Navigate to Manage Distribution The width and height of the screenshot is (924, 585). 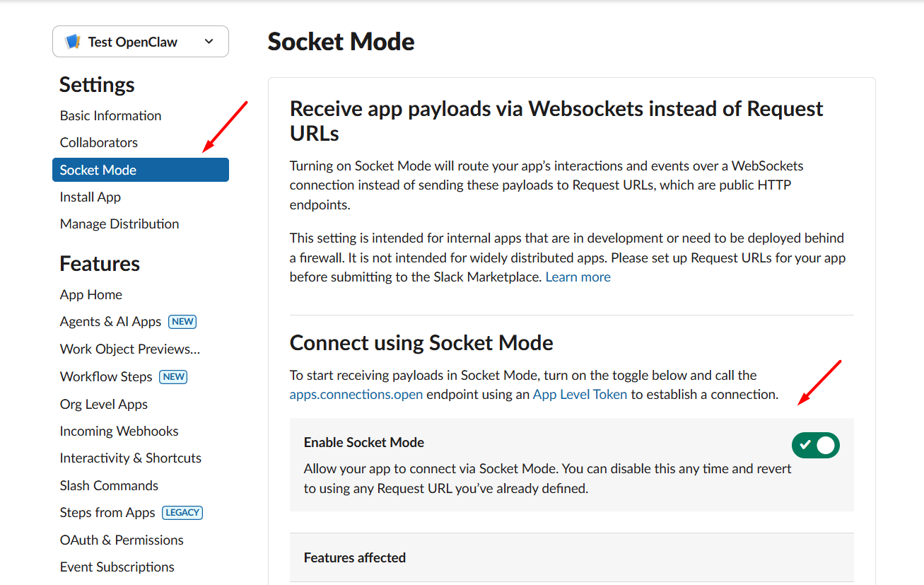[x=119, y=224]
